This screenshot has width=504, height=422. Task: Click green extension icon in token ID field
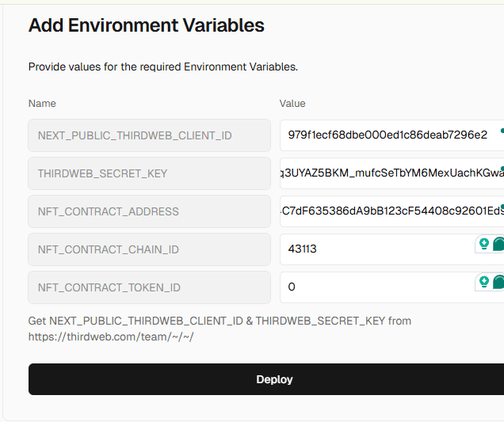click(x=498, y=282)
